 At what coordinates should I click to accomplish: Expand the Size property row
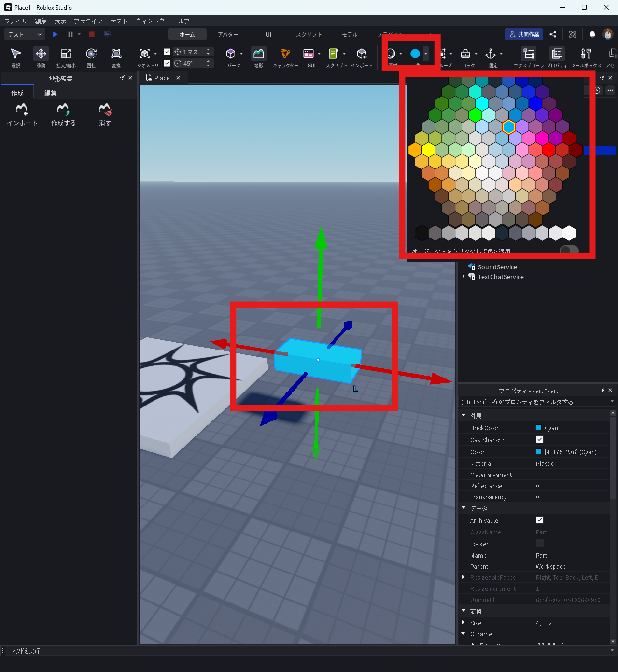[x=463, y=623]
